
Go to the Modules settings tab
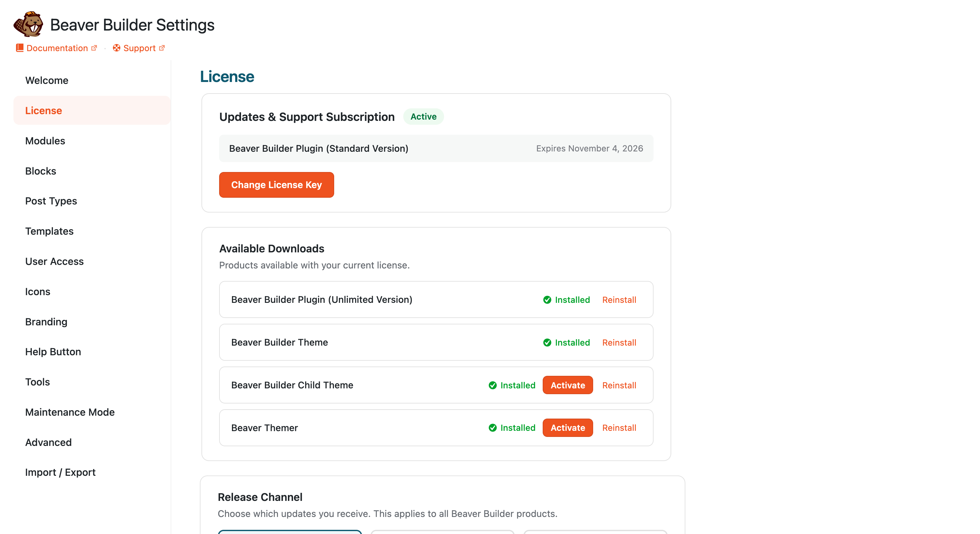pyautogui.click(x=92, y=141)
